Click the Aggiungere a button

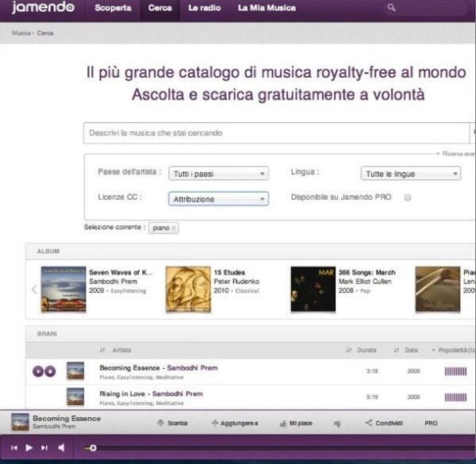tap(235, 424)
